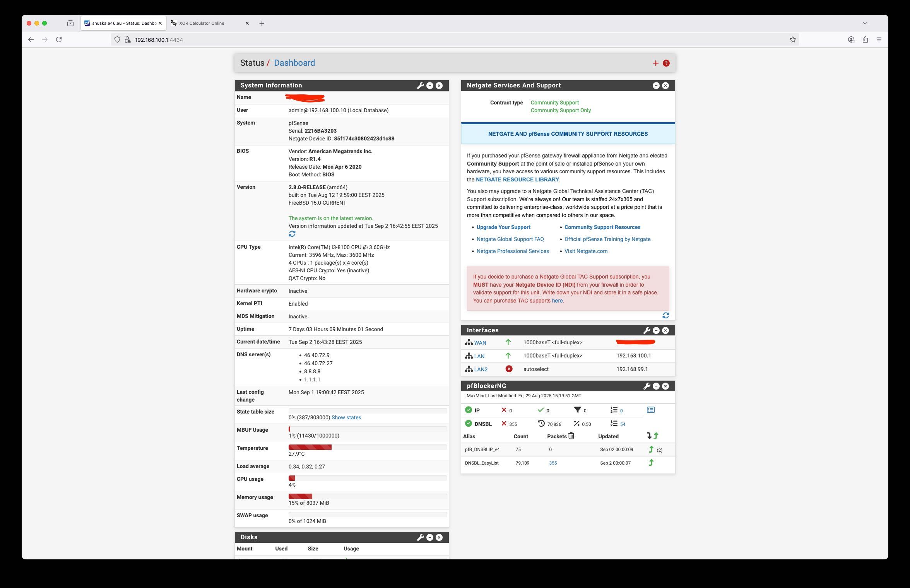The width and height of the screenshot is (910, 588).
Task: Reload the current page
Action: point(59,39)
